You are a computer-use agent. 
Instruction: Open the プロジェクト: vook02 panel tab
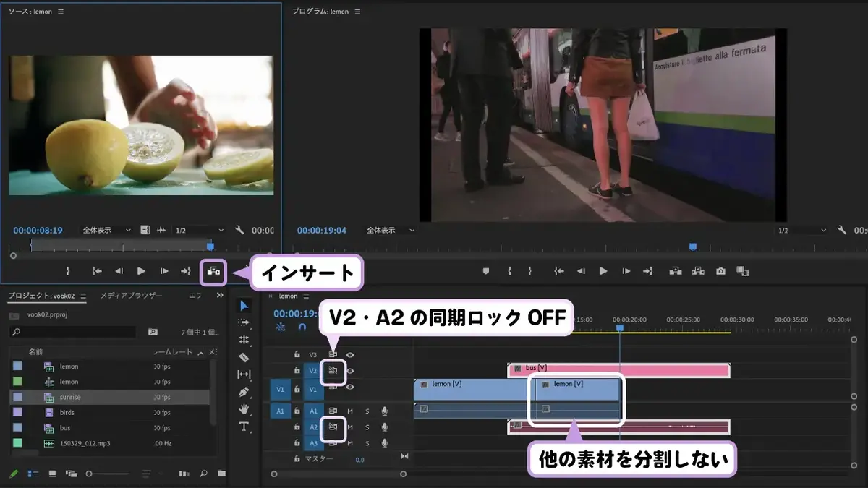41,296
